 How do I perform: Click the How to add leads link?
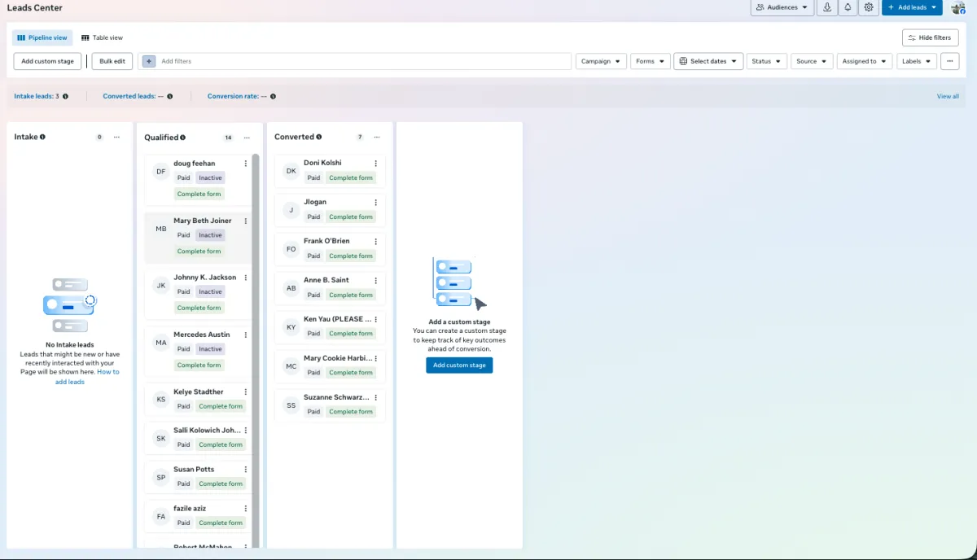pyautogui.click(x=87, y=377)
